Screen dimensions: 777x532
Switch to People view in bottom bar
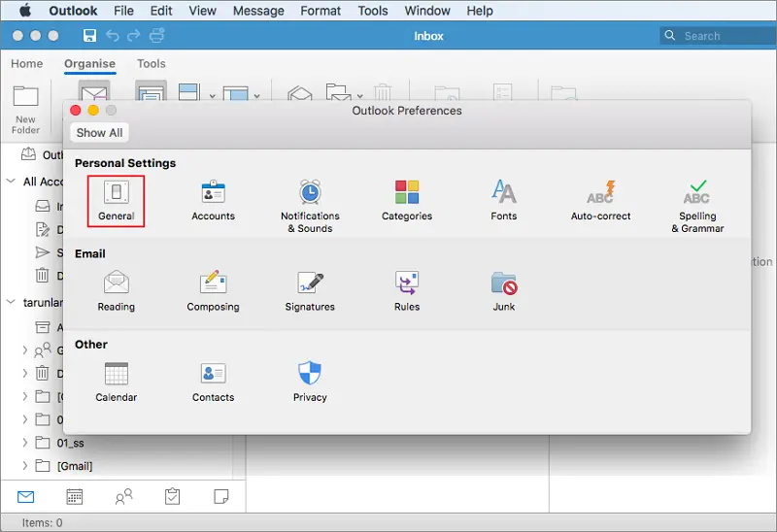click(123, 497)
